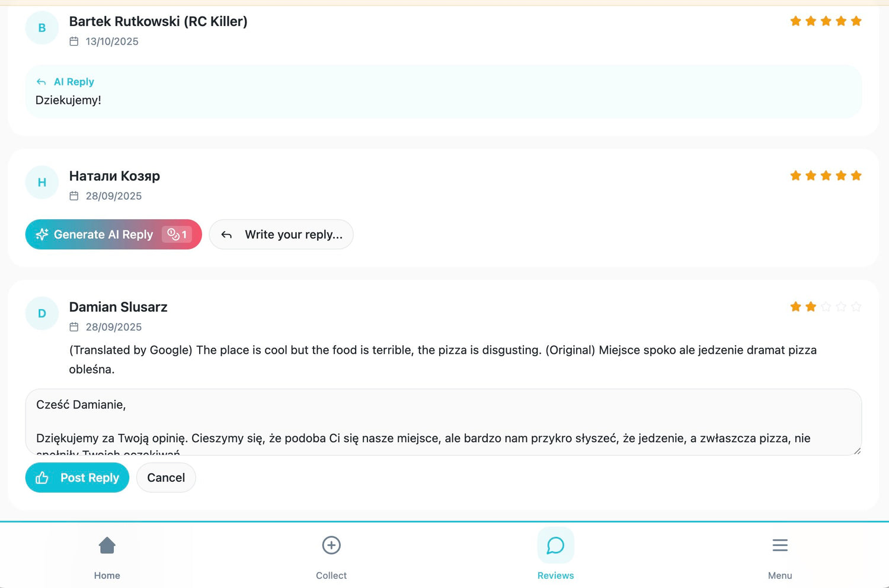Click Write your reply button
This screenshot has width=889, height=588.
[x=282, y=235]
